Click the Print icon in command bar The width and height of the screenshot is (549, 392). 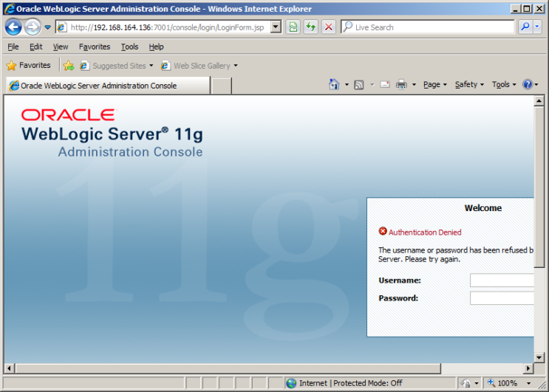tap(401, 85)
